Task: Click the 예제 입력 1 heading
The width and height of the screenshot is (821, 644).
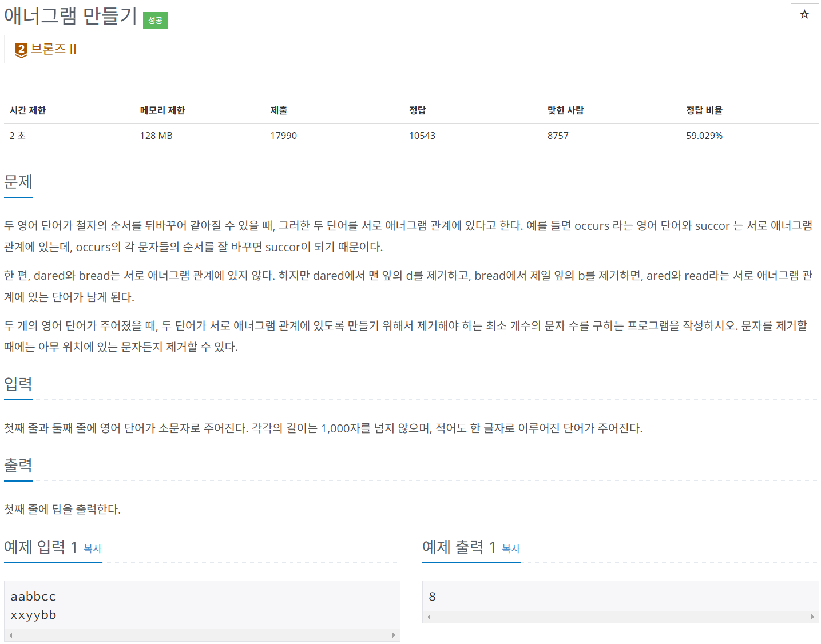Action: (x=41, y=547)
